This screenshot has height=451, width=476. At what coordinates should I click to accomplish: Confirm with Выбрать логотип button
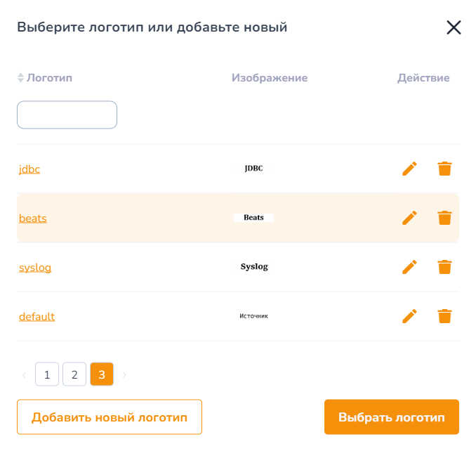(x=392, y=417)
